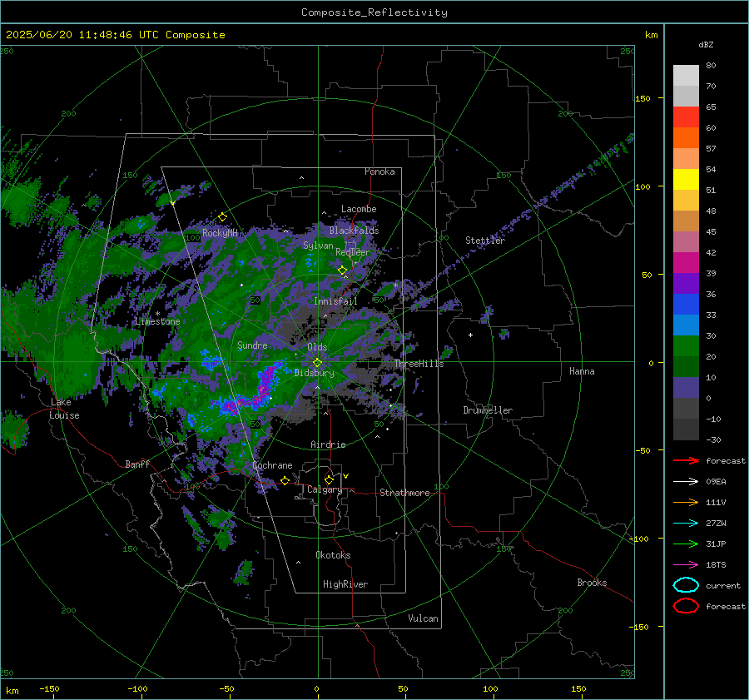Select the Lacombe label
The image size is (749, 700).
pos(359,209)
